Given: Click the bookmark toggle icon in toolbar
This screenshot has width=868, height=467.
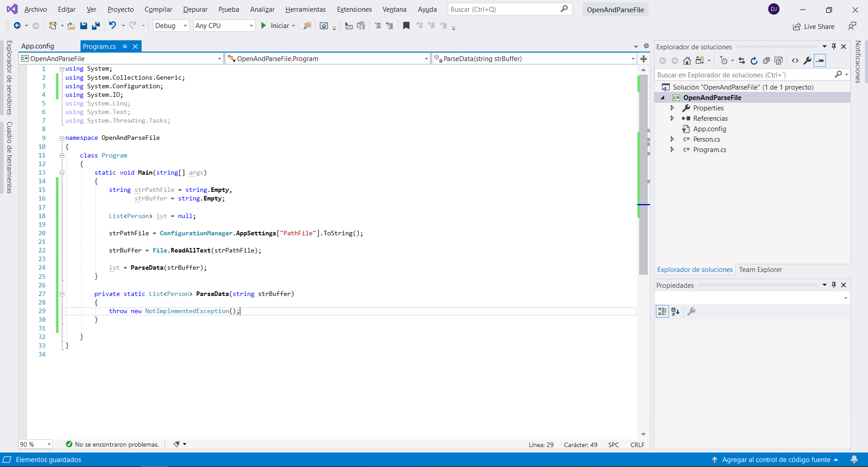Looking at the screenshot, I should (x=406, y=26).
